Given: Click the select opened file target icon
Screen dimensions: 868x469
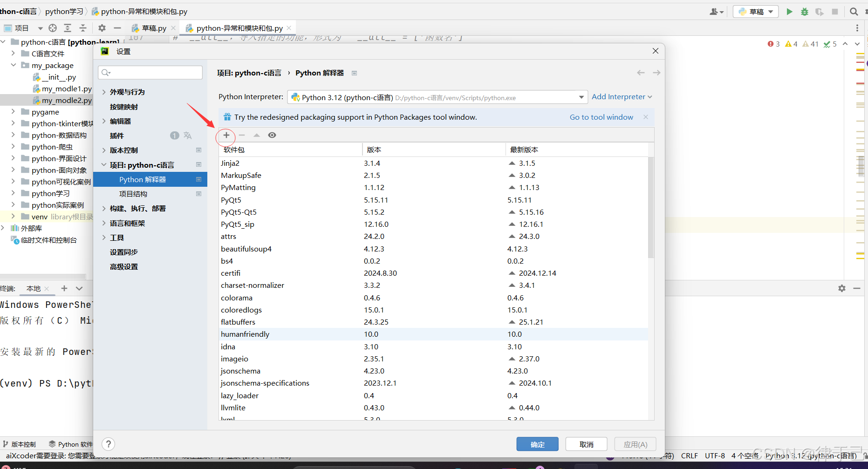Looking at the screenshot, I should point(53,28).
